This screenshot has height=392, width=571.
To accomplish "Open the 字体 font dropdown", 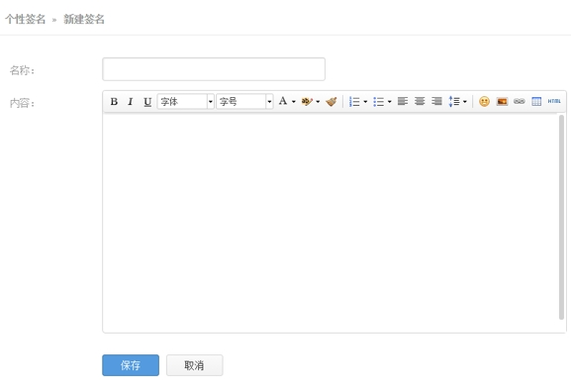I will pyautogui.click(x=185, y=101).
